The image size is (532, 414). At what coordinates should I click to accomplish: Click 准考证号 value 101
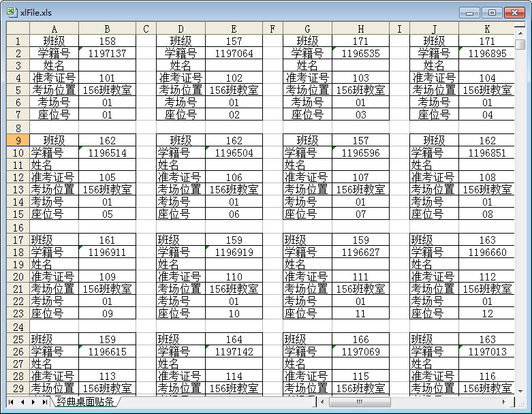107,78
